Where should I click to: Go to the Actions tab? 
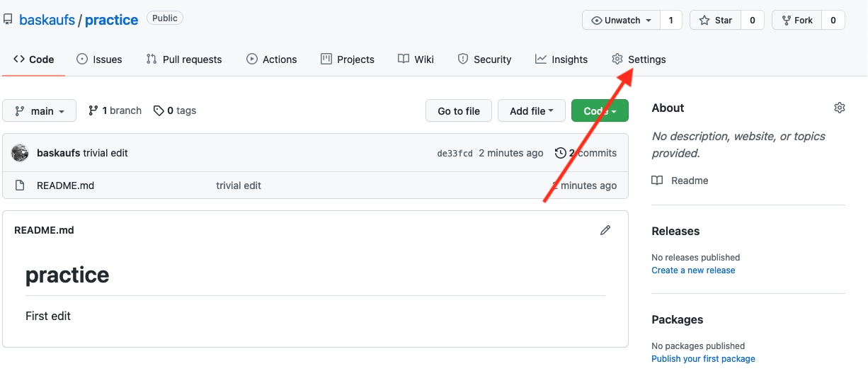[272, 59]
